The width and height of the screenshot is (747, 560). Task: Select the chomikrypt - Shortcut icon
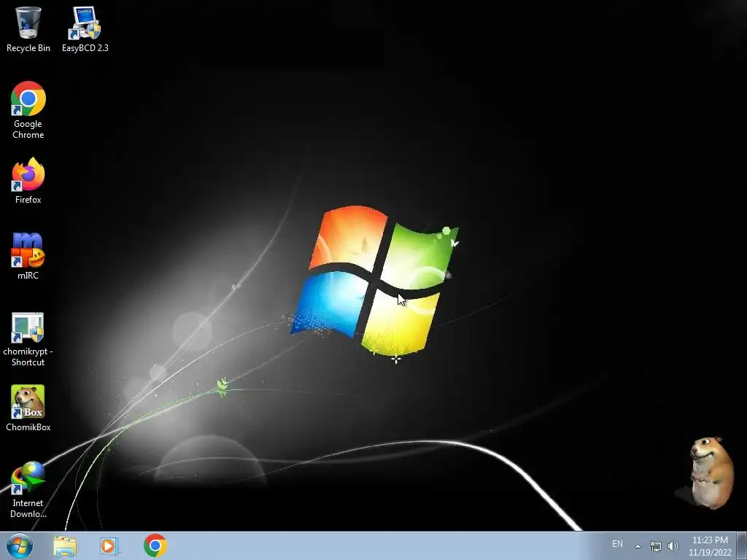(x=28, y=339)
